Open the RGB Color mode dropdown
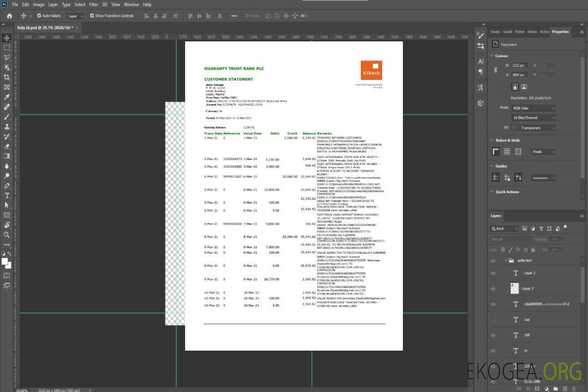 pos(534,108)
